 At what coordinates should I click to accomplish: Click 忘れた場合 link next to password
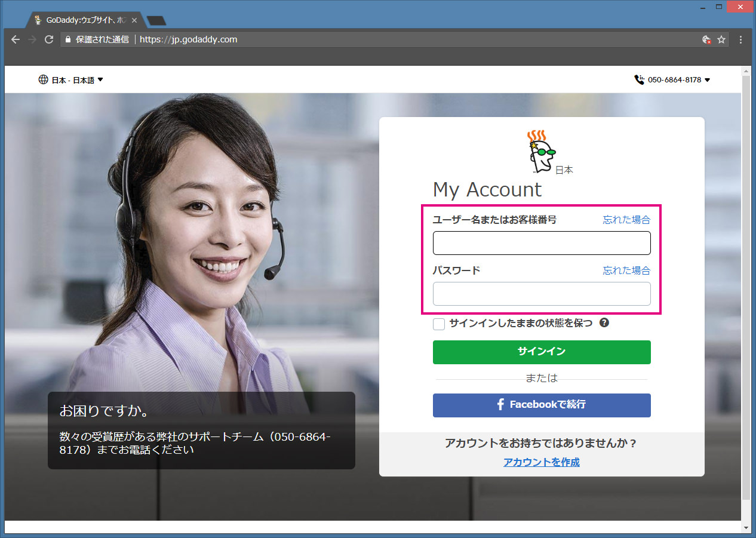pyautogui.click(x=626, y=270)
